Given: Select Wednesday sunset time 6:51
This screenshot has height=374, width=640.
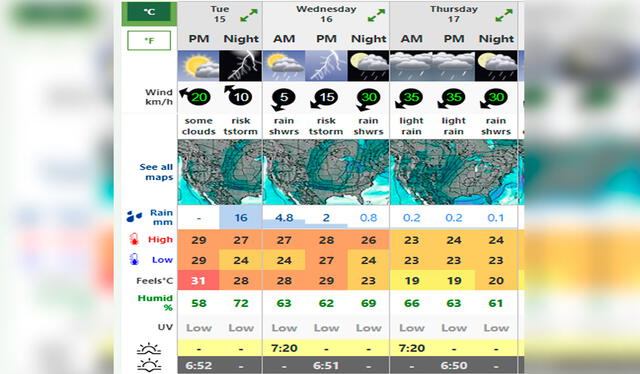Looking at the screenshot, I should coord(326,365).
